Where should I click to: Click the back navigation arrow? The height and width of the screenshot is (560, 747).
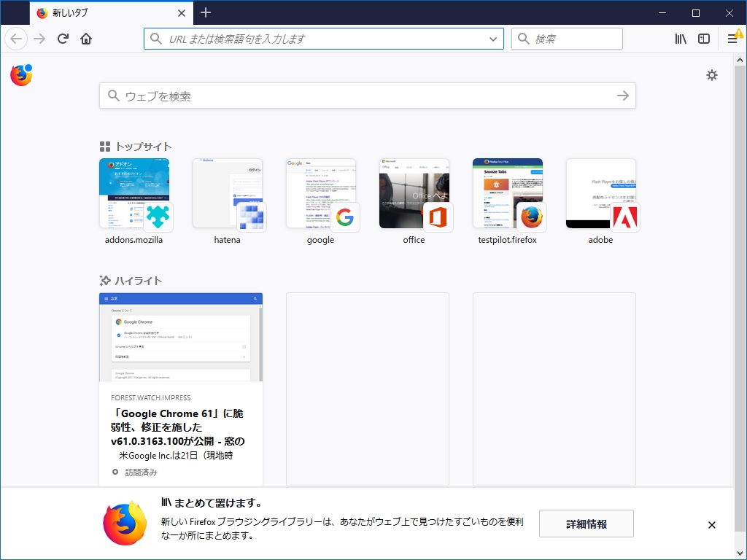pyautogui.click(x=15, y=39)
